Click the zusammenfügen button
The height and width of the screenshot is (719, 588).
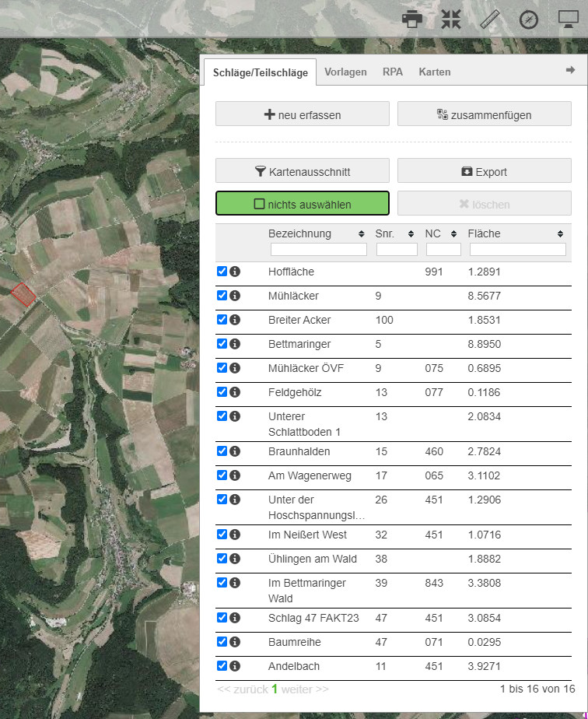[x=485, y=114]
